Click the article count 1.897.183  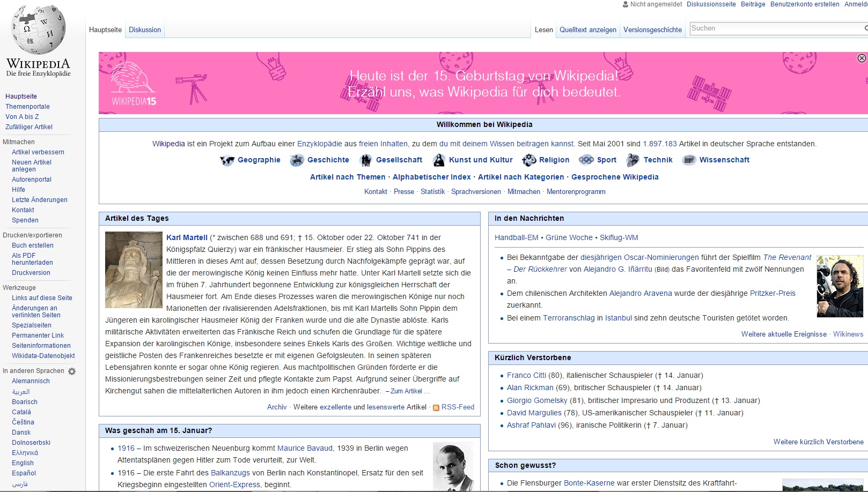[660, 144]
